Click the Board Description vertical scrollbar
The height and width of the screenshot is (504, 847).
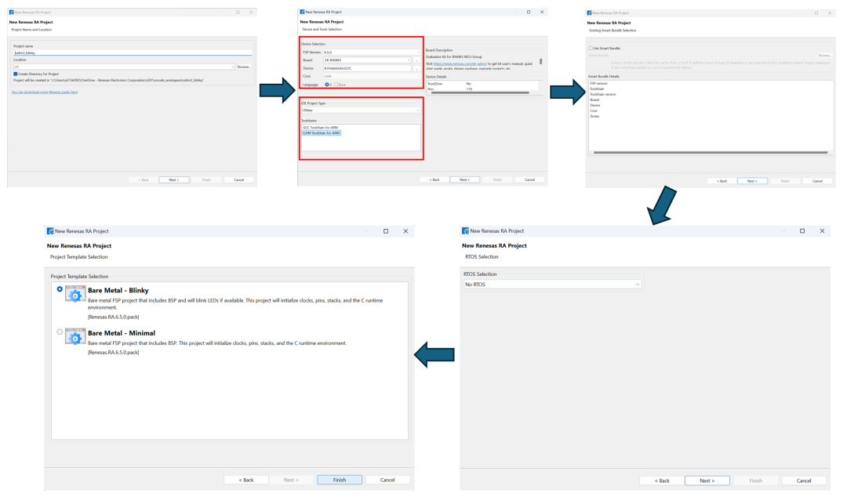coord(540,61)
